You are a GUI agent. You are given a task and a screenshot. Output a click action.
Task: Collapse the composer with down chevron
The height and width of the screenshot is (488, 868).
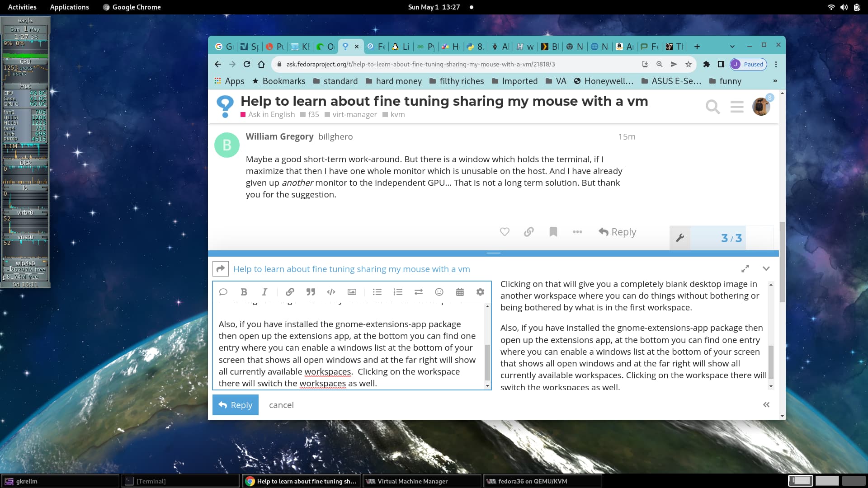coord(766,269)
